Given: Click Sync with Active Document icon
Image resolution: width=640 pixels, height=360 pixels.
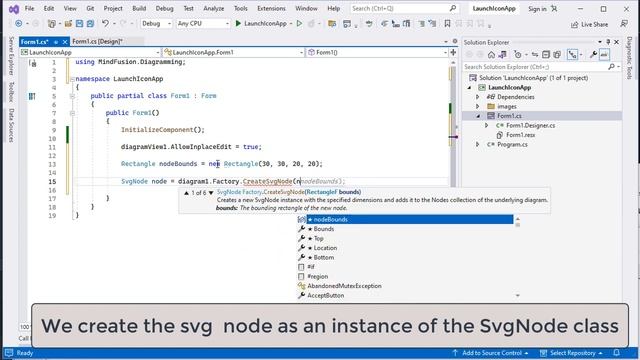Looking at the screenshot, I should 535,55.
